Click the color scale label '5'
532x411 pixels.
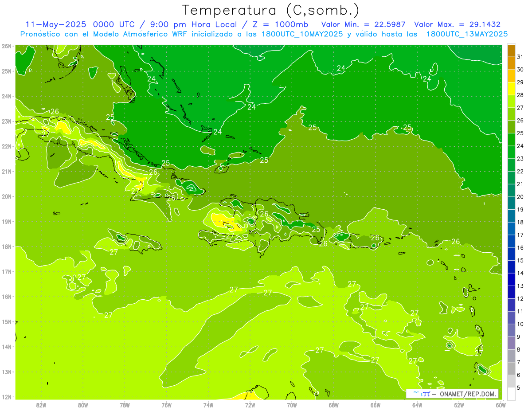click(x=519, y=388)
